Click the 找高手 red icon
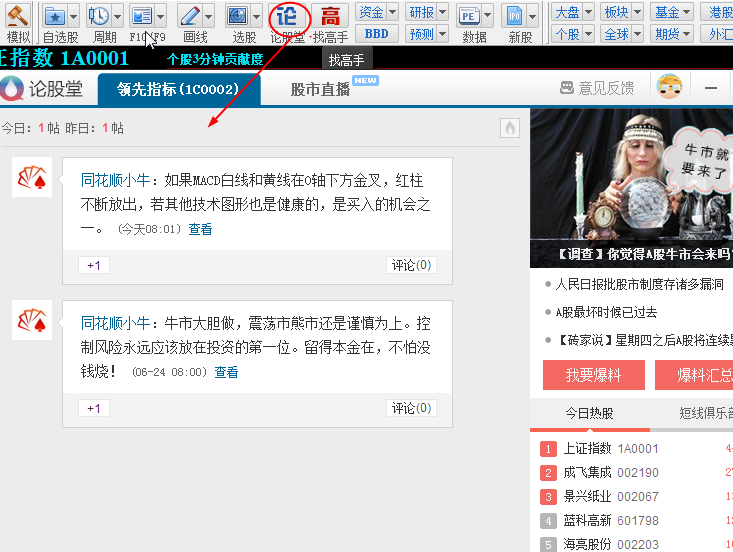 point(330,16)
